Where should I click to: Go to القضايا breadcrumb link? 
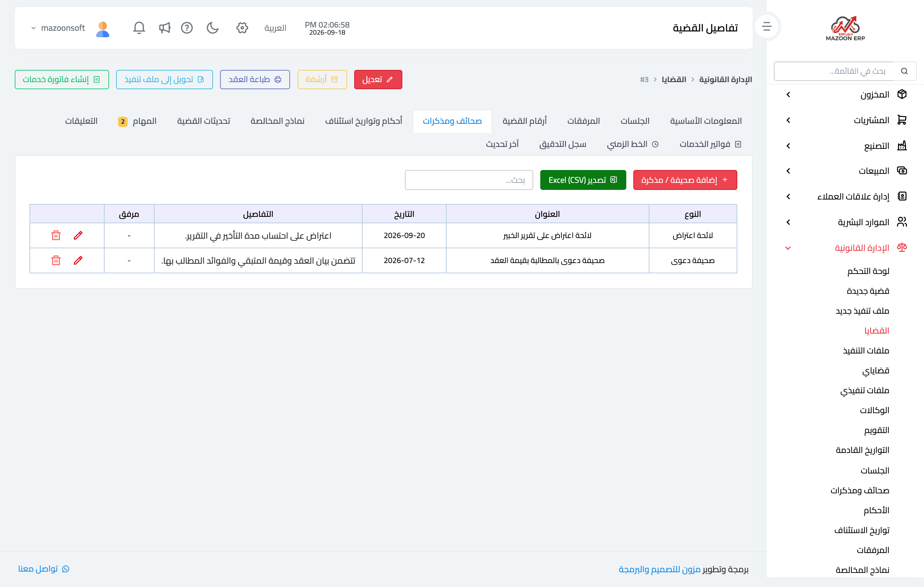point(674,80)
